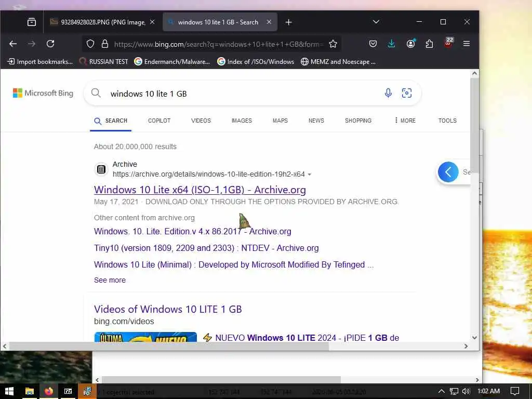
Task: Open the notification center icon
Action: (x=515, y=391)
